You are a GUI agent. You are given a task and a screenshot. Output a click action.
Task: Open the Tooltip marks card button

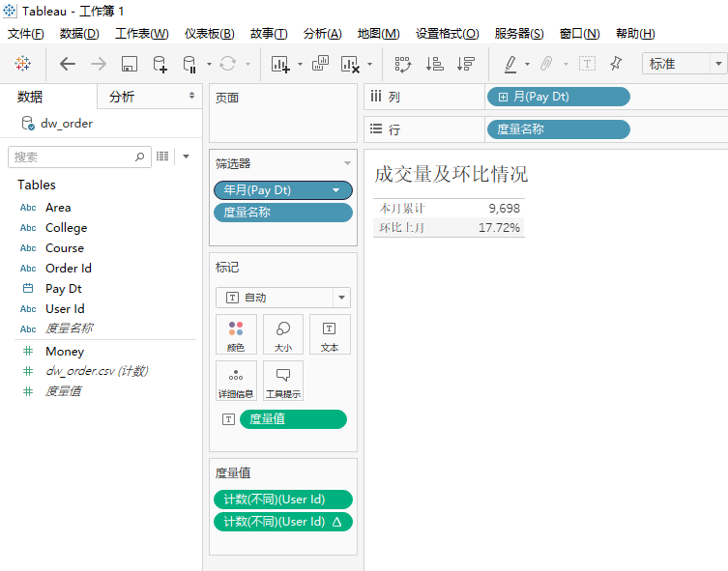[283, 381]
